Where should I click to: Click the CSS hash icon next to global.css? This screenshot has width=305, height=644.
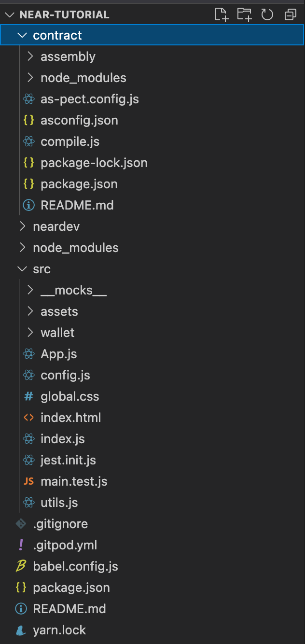click(29, 396)
